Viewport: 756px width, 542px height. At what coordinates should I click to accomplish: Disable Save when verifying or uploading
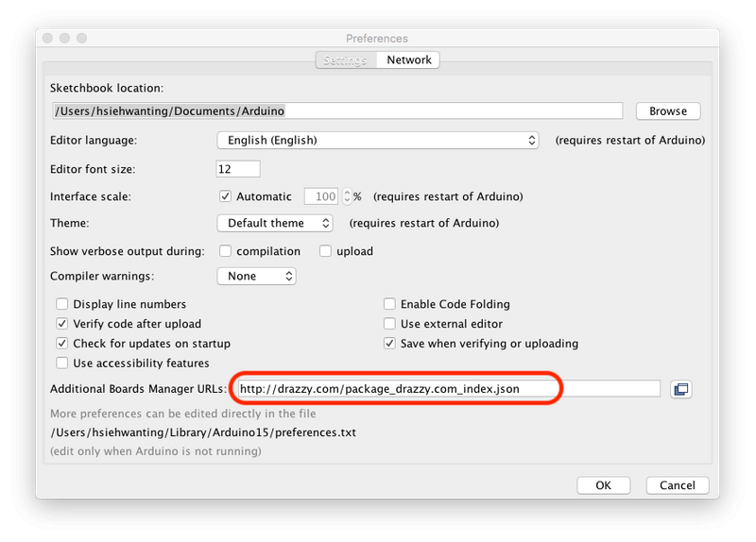(389, 344)
